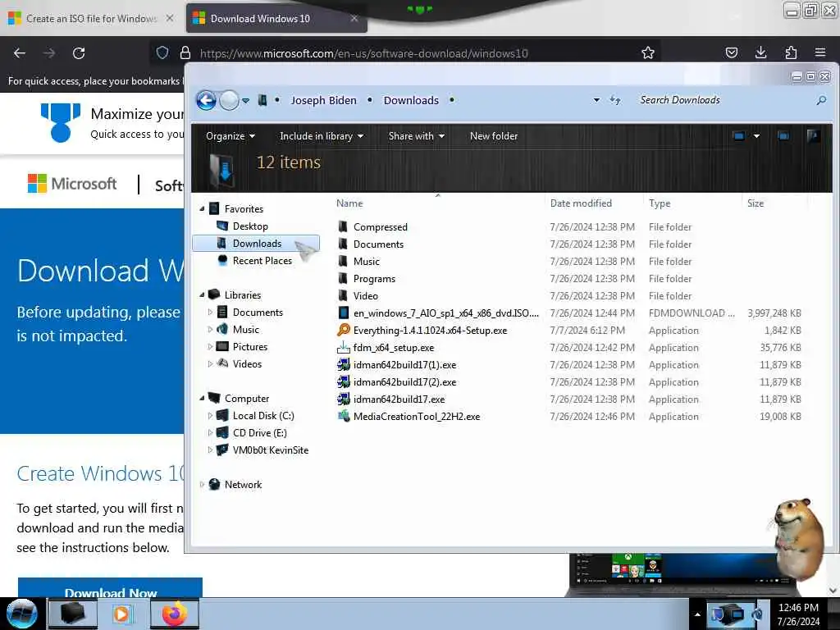This screenshot has width=840, height=630.
Task: Show hidden system tray icons
Action: pos(697,614)
